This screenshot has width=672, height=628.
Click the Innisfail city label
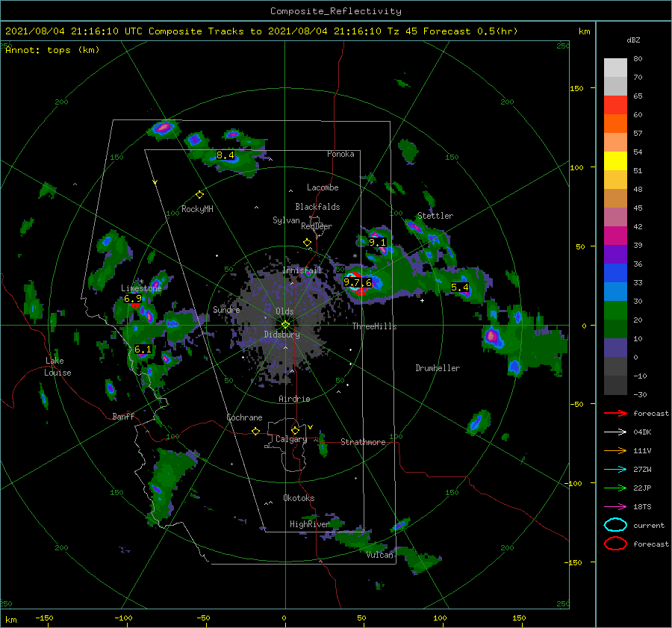point(302,270)
